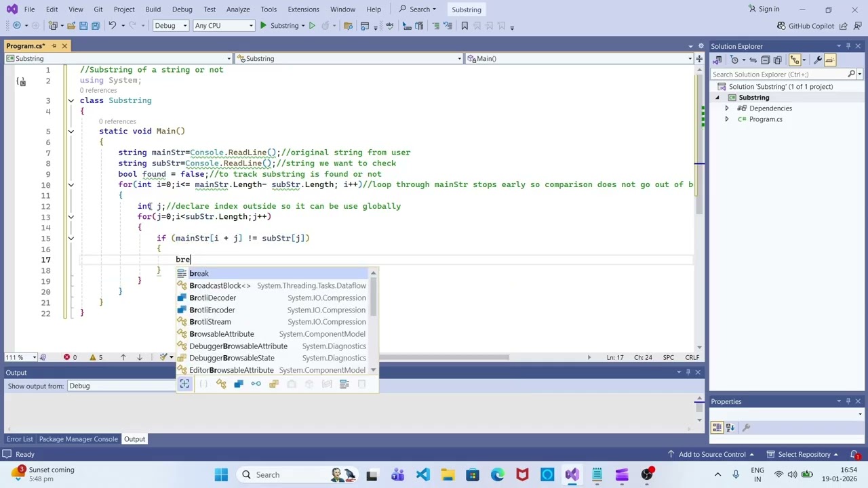The width and height of the screenshot is (868, 488).
Task: Click the Visual Studio icon in taskbar
Action: 572,475
